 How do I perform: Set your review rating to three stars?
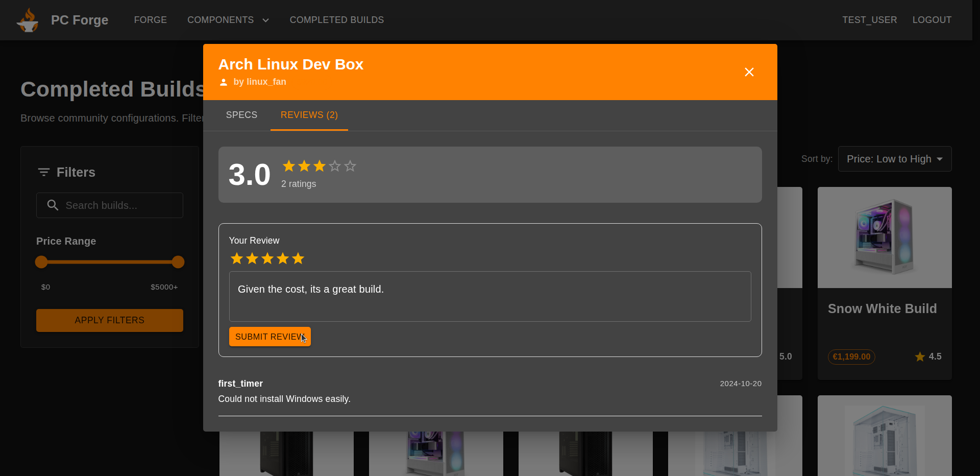click(x=267, y=259)
